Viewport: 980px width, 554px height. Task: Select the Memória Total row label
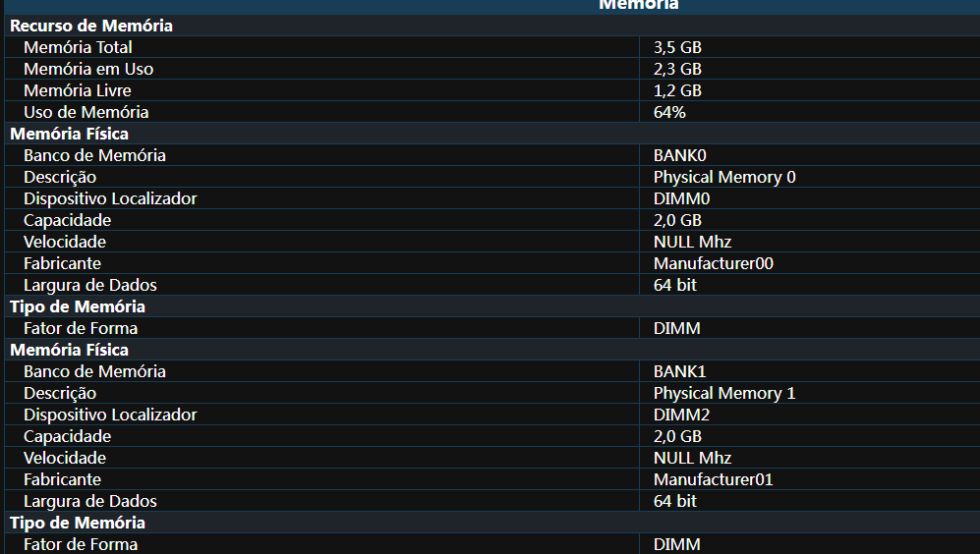tap(78, 47)
